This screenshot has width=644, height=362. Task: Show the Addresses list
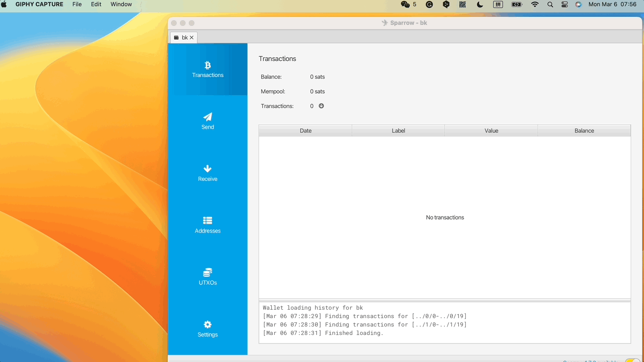tap(208, 225)
